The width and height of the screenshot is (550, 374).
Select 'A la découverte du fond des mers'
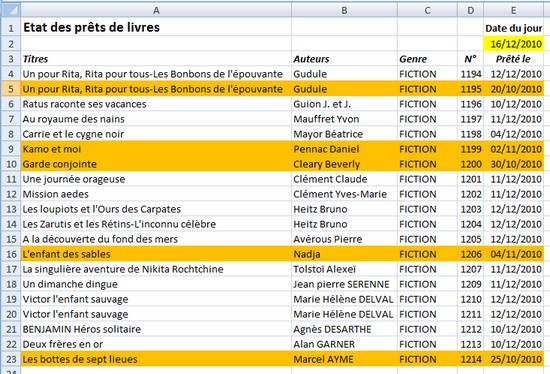coord(156,239)
